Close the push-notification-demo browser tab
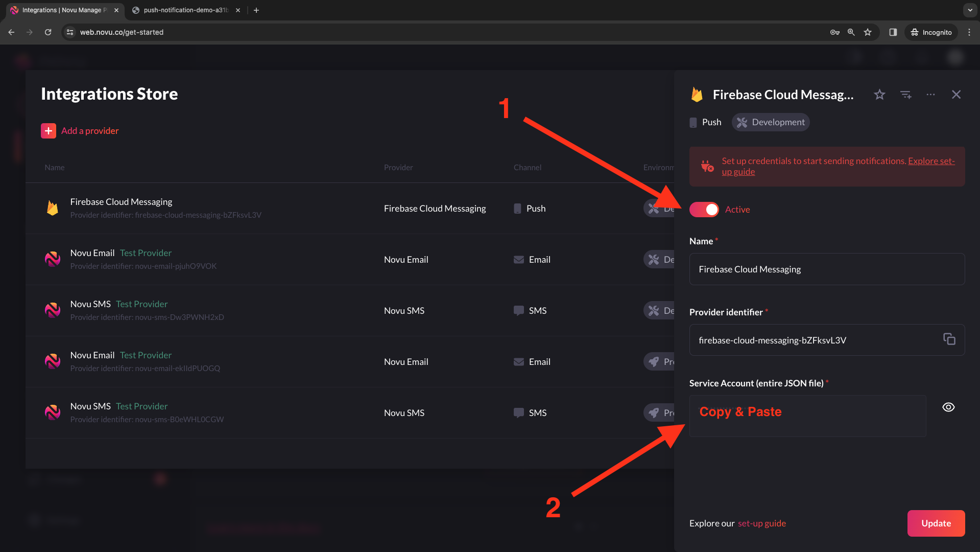 click(x=238, y=10)
